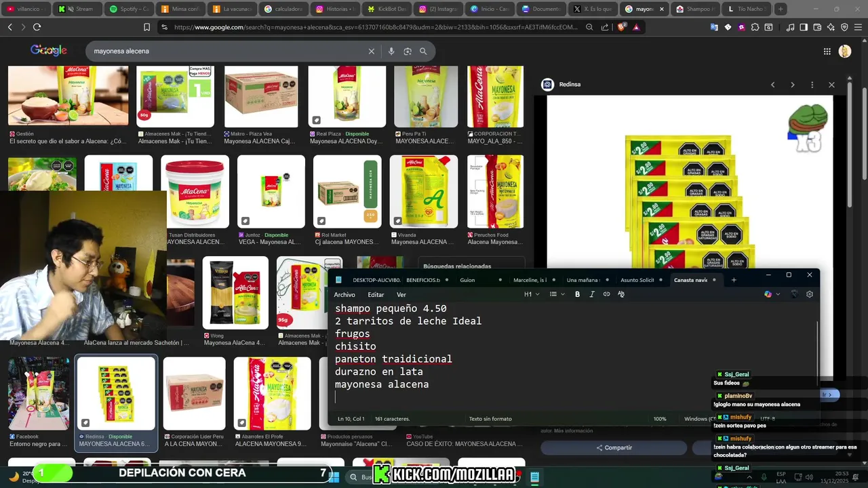Start Google voice search microphone
The width and height of the screenshot is (868, 488).
click(391, 51)
